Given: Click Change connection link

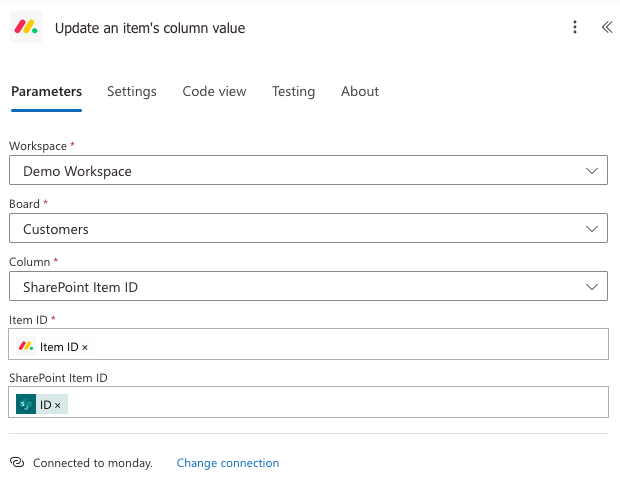Looking at the screenshot, I should pyautogui.click(x=228, y=463).
